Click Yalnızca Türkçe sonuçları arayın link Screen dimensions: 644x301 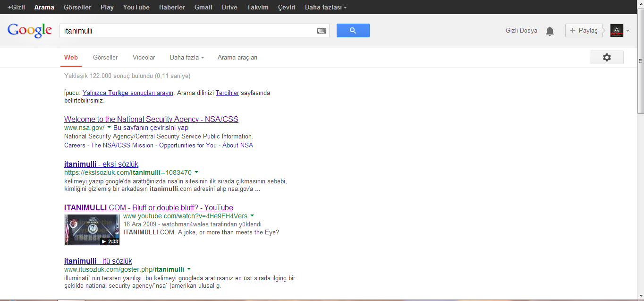coord(128,93)
